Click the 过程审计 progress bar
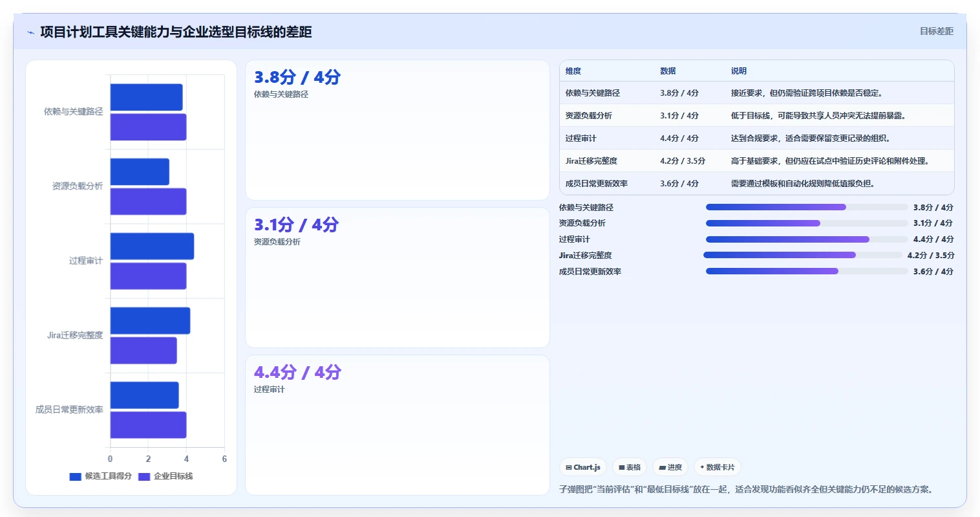980x517 pixels. 807,239
